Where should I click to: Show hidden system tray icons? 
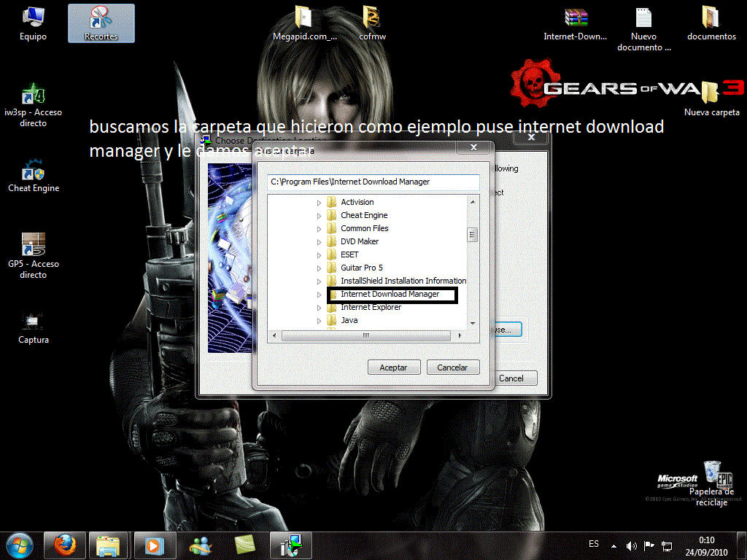pyautogui.click(x=614, y=545)
